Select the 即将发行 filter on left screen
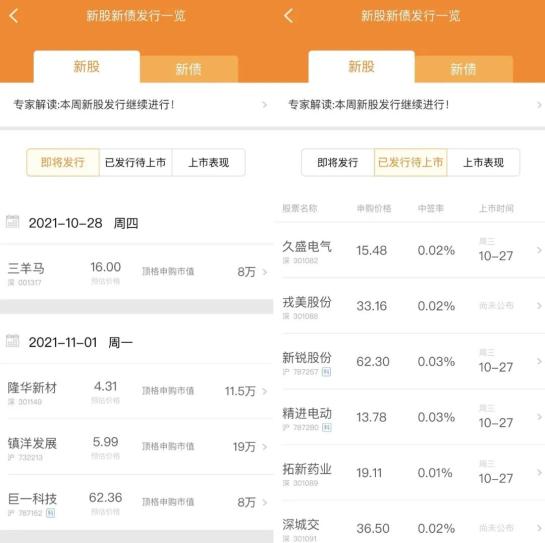The height and width of the screenshot is (543, 545). point(63,162)
